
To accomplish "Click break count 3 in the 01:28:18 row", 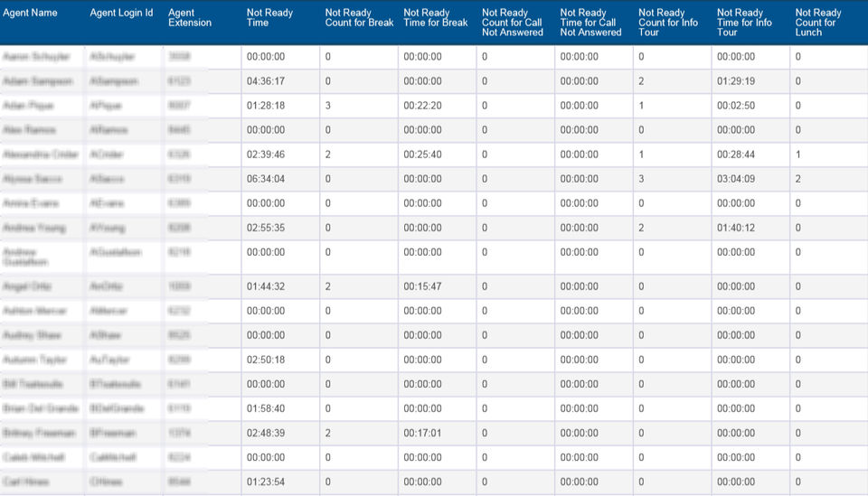I will 327,106.
